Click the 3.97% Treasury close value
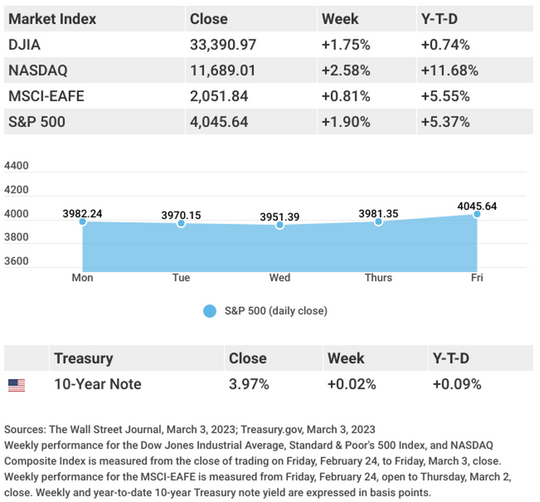540x502 pixels. pos(249,384)
